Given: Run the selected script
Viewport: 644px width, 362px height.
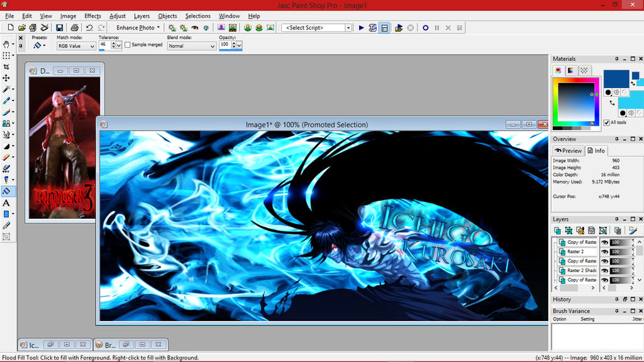Looking at the screenshot, I should coord(362,28).
